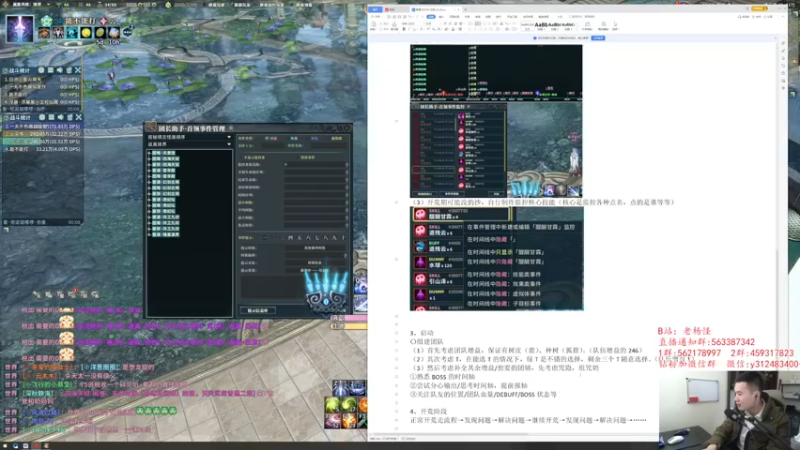Click the speaker icon in lower 战斗统计 header
The height and width of the screenshot is (450, 800).
click(60, 117)
